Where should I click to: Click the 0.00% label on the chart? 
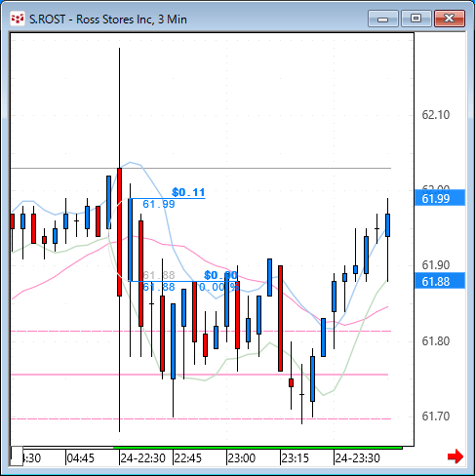coord(219,287)
